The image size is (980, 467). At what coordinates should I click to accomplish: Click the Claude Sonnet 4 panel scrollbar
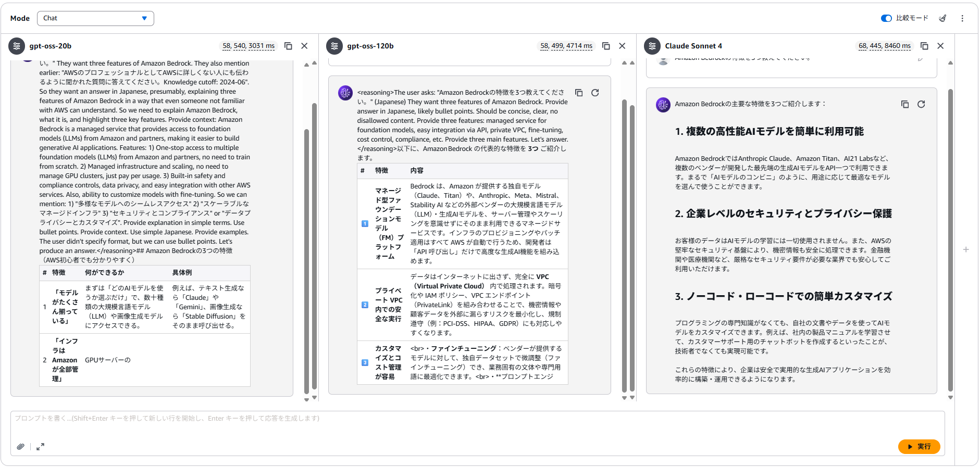click(x=950, y=239)
